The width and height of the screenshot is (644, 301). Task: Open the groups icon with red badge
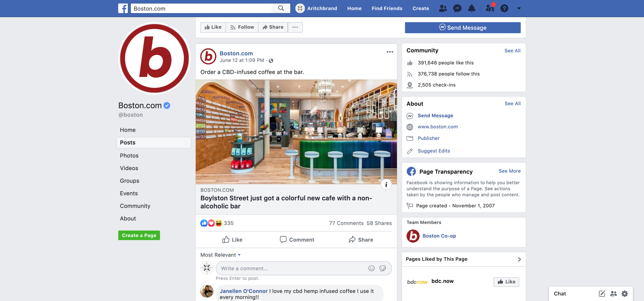[490, 8]
